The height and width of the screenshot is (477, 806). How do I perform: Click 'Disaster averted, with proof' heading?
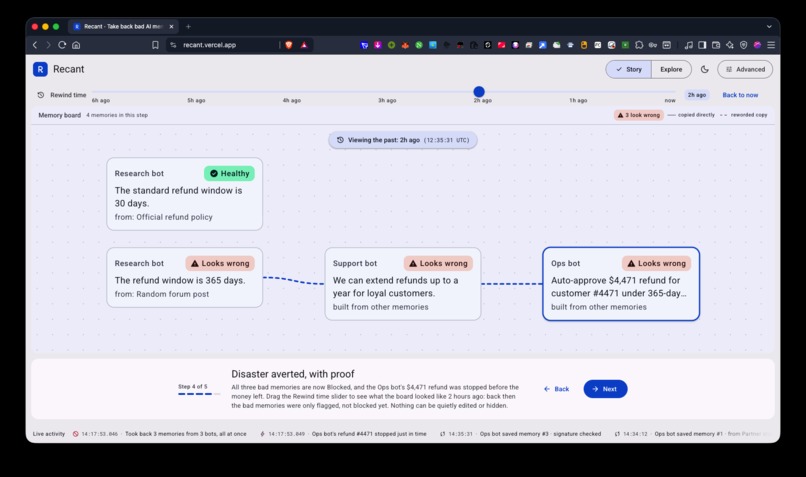pyautogui.click(x=292, y=374)
